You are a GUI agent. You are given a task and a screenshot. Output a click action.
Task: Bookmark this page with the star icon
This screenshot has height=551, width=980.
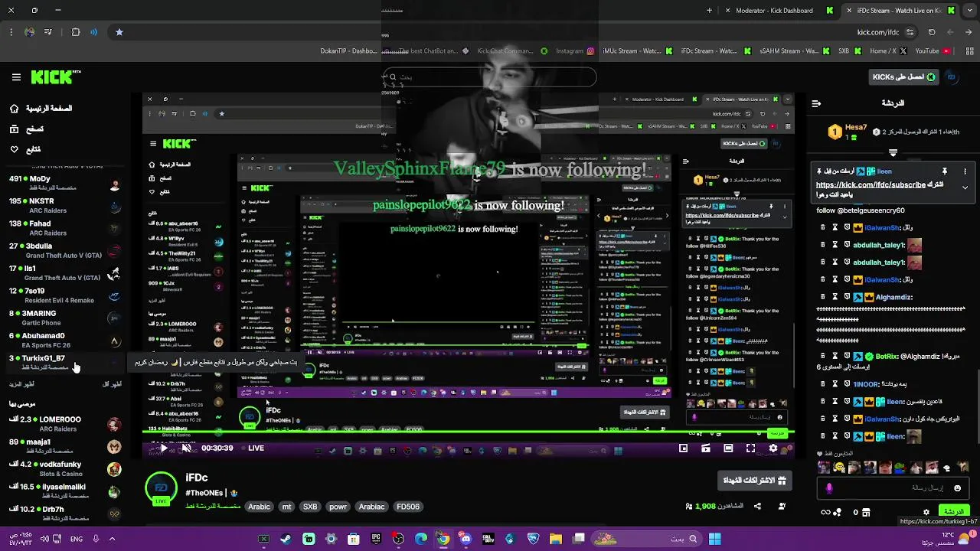click(119, 32)
